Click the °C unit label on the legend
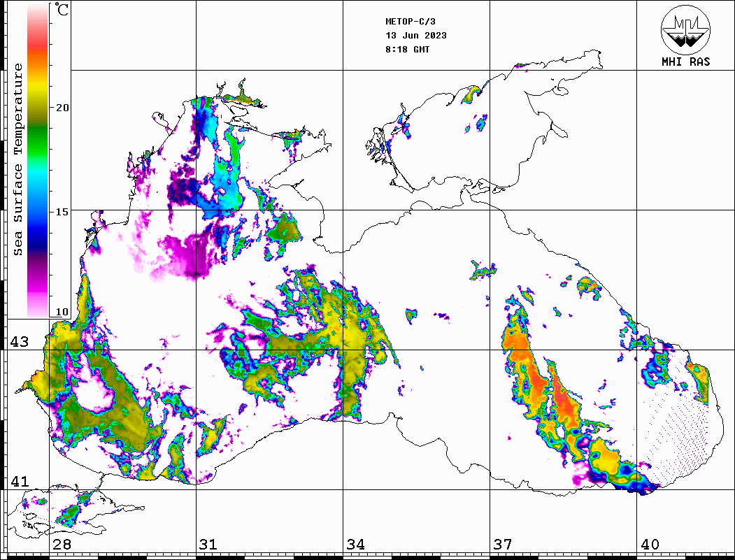The width and height of the screenshot is (735, 560). pyautogui.click(x=62, y=9)
